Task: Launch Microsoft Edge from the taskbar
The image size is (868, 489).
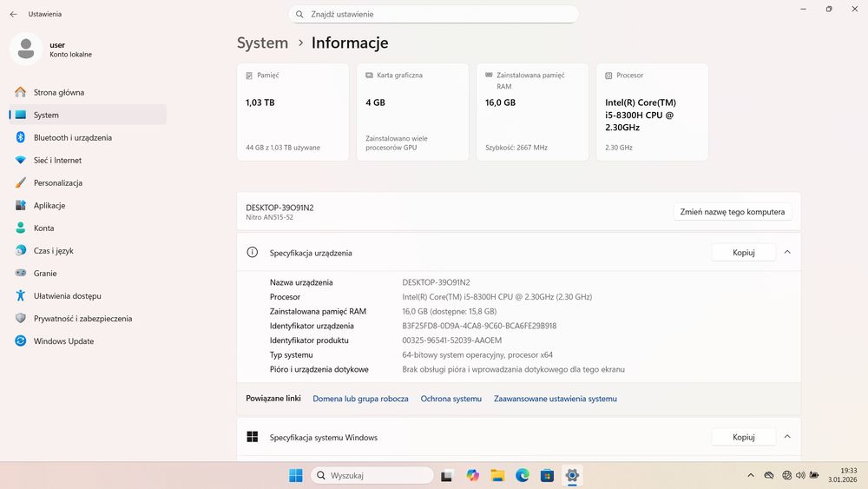Action: [x=522, y=475]
